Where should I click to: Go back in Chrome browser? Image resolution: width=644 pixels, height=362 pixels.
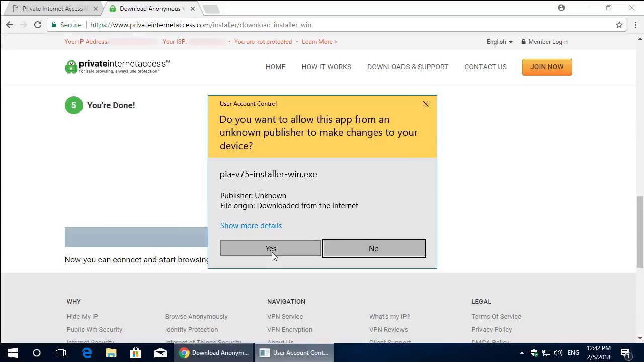click(10, 25)
